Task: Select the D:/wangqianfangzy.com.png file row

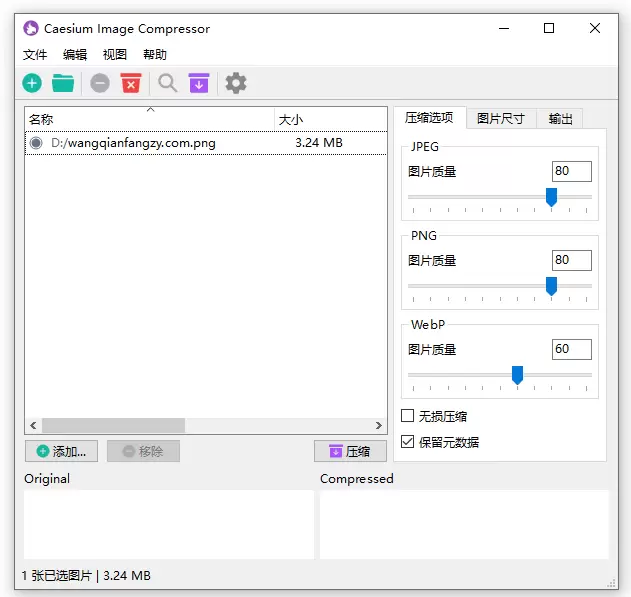Action: tap(206, 143)
